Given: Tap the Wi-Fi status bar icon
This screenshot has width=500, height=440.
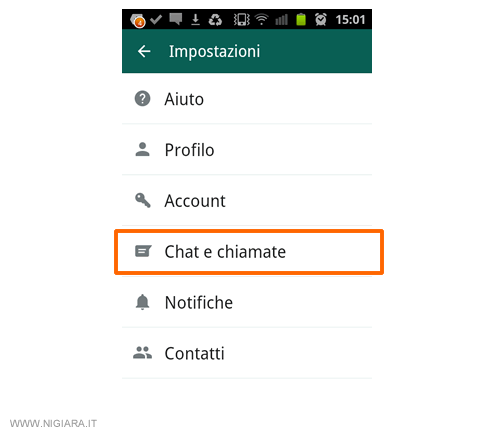Looking at the screenshot, I should click(x=262, y=19).
